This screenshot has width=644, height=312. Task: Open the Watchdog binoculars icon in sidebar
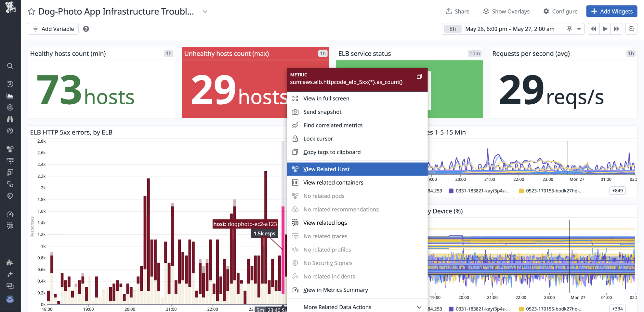point(10,119)
